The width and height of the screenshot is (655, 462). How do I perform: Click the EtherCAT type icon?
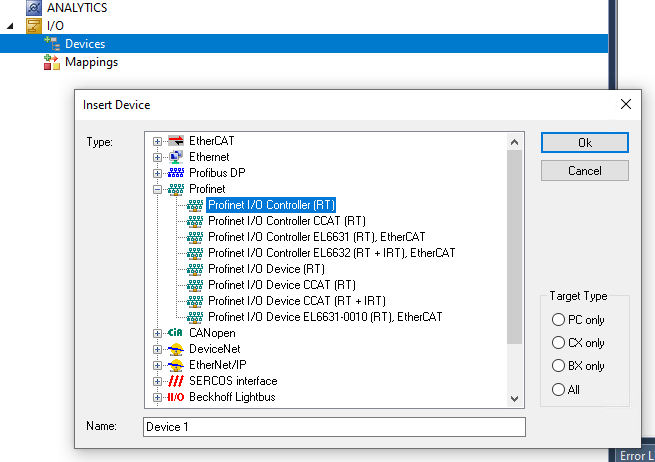[176, 141]
